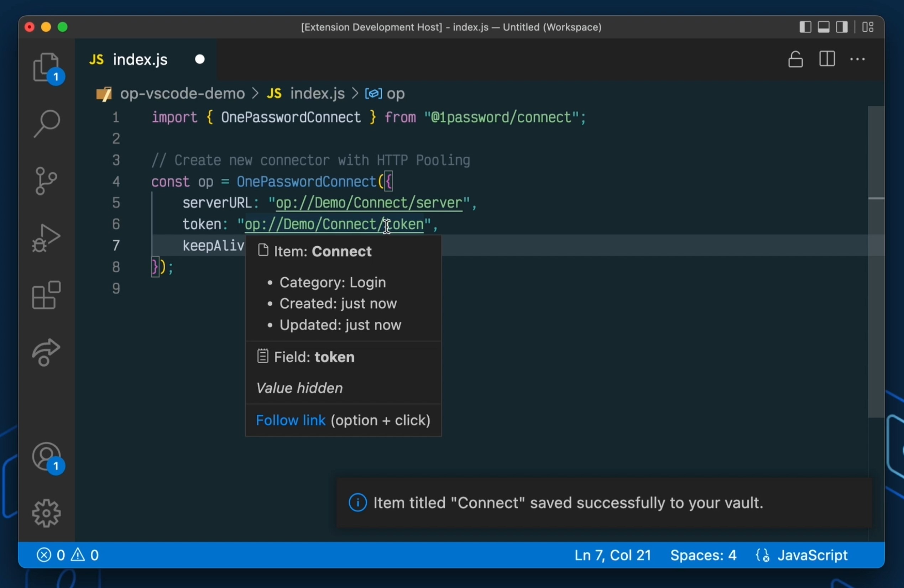Toggle the secondary sidebar visibility
Viewport: 904px width, 588px height.
click(843, 27)
